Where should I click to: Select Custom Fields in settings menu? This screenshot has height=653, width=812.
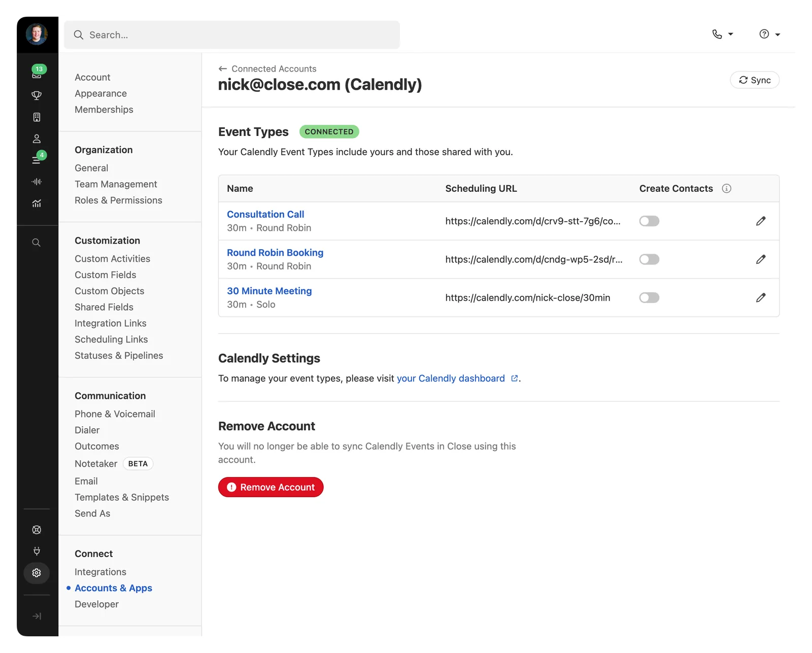click(106, 275)
